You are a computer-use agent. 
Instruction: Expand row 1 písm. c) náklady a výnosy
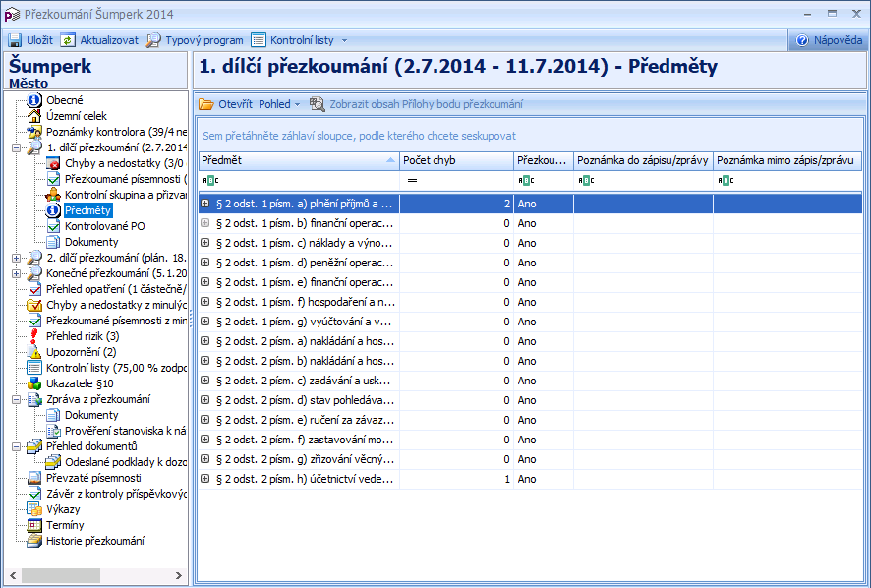pyautogui.click(x=205, y=243)
